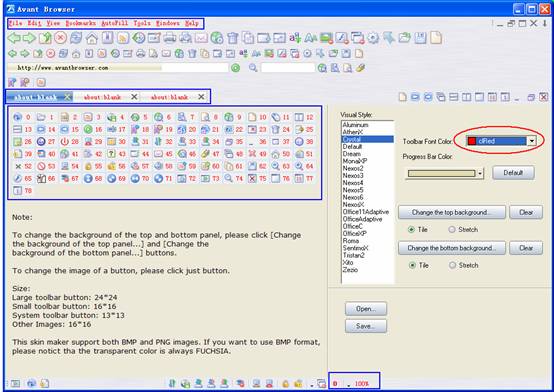Image resolution: width=554 pixels, height=392 pixels.
Task: Select NexosX in Visual Style list
Action: point(353,204)
